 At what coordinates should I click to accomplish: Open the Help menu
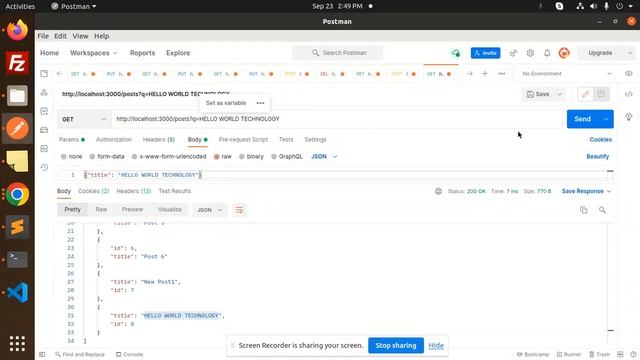pyautogui.click(x=101, y=36)
